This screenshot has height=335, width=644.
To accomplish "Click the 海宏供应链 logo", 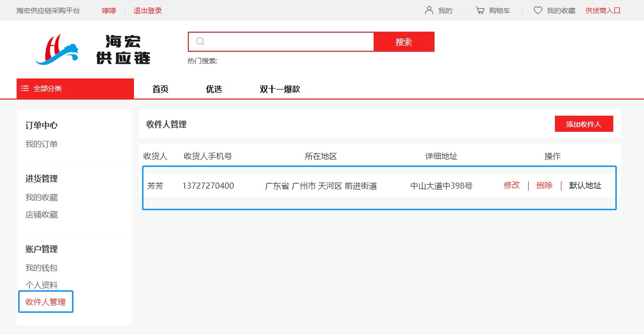I will pyautogui.click(x=93, y=49).
